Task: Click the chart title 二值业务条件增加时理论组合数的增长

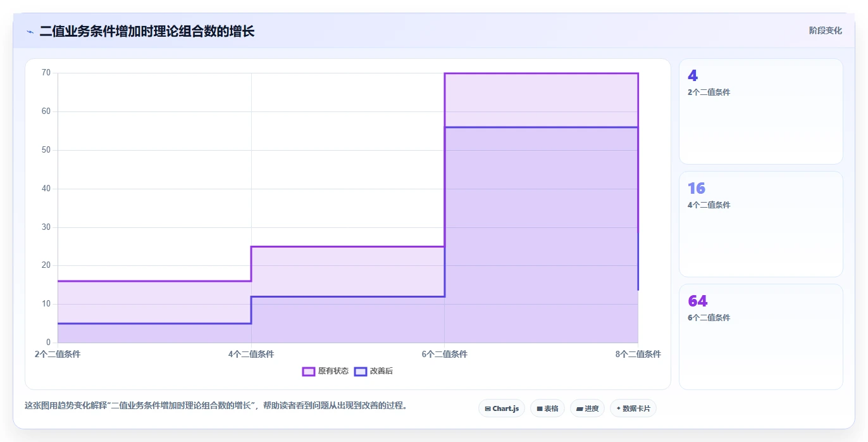Action: 147,31
